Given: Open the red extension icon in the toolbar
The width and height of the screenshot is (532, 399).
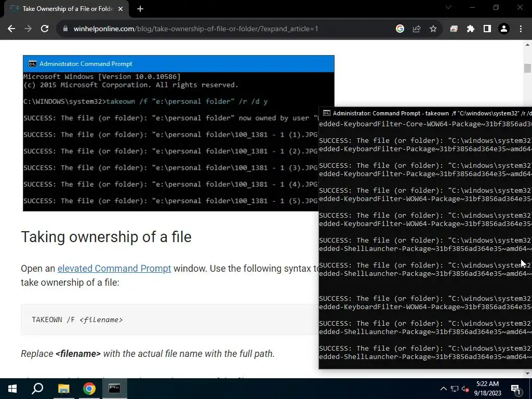Looking at the screenshot, I should click(454, 29).
